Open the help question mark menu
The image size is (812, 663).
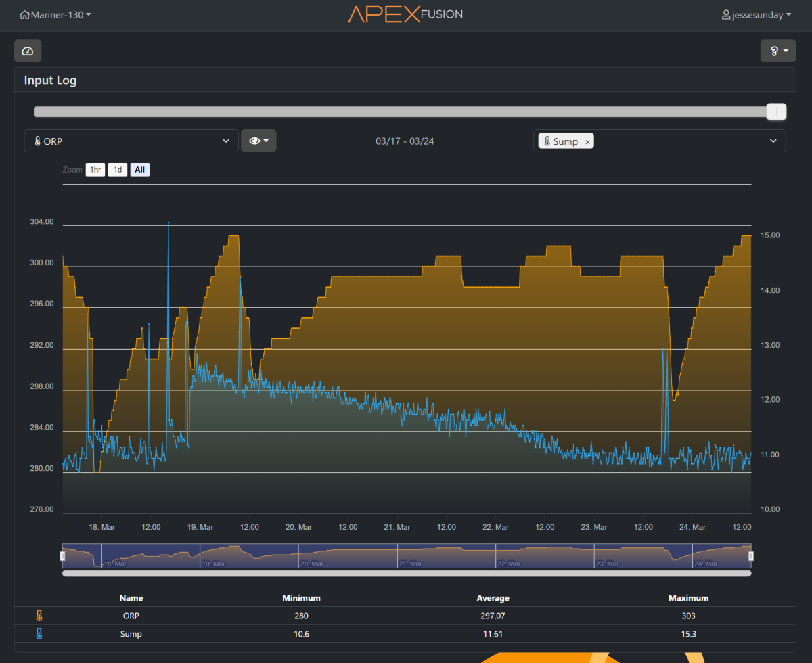[x=778, y=51]
